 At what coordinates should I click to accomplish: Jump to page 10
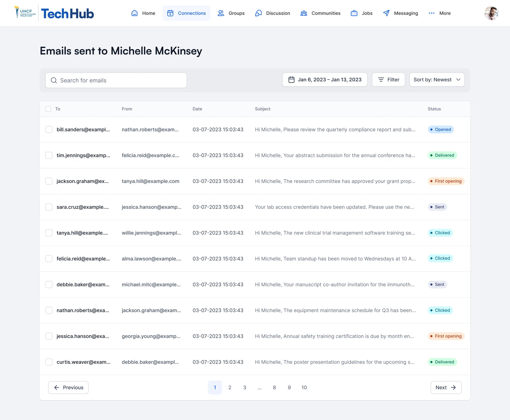click(x=304, y=388)
